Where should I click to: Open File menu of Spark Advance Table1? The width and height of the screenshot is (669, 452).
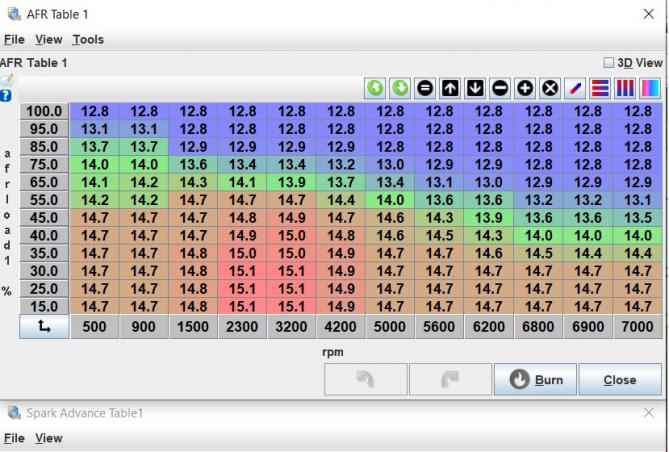click(x=14, y=438)
